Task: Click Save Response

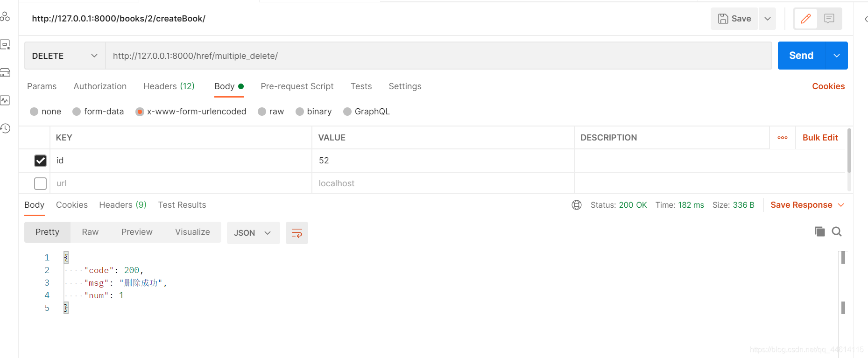Action: pyautogui.click(x=801, y=205)
